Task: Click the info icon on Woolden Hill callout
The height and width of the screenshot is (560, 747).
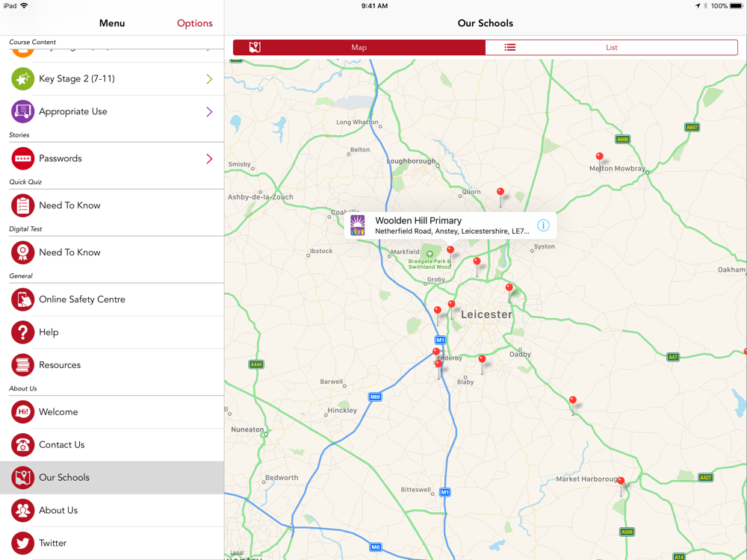Action: click(543, 225)
